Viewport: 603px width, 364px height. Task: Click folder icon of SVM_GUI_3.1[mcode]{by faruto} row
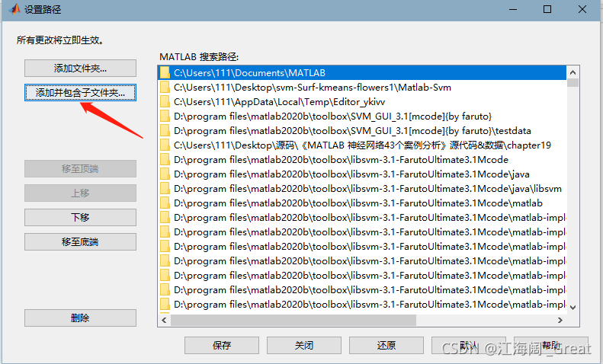tap(165, 117)
